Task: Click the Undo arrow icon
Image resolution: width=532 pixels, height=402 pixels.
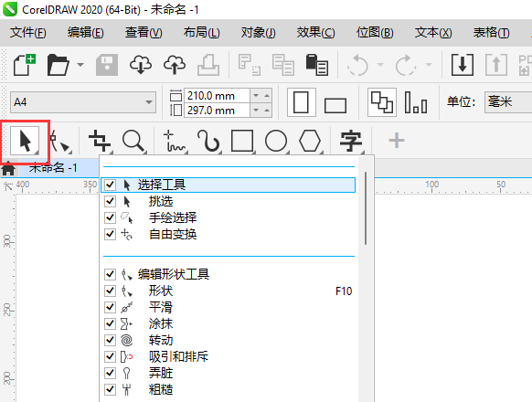Action: pyautogui.click(x=357, y=65)
